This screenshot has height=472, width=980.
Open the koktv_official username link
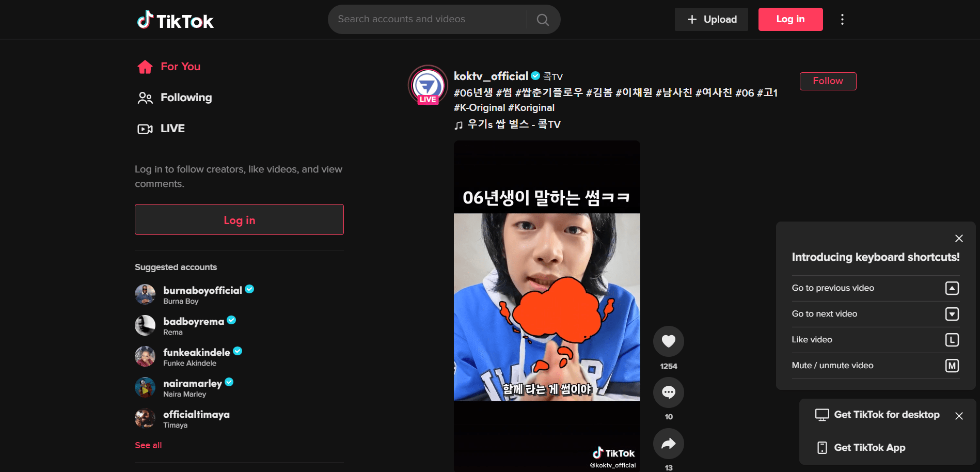pyautogui.click(x=491, y=76)
